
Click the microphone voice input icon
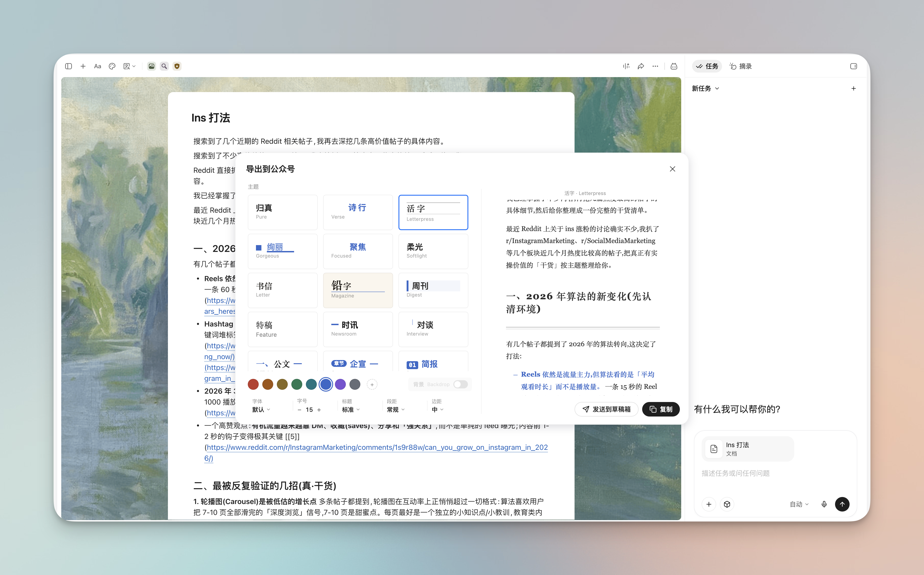point(824,504)
